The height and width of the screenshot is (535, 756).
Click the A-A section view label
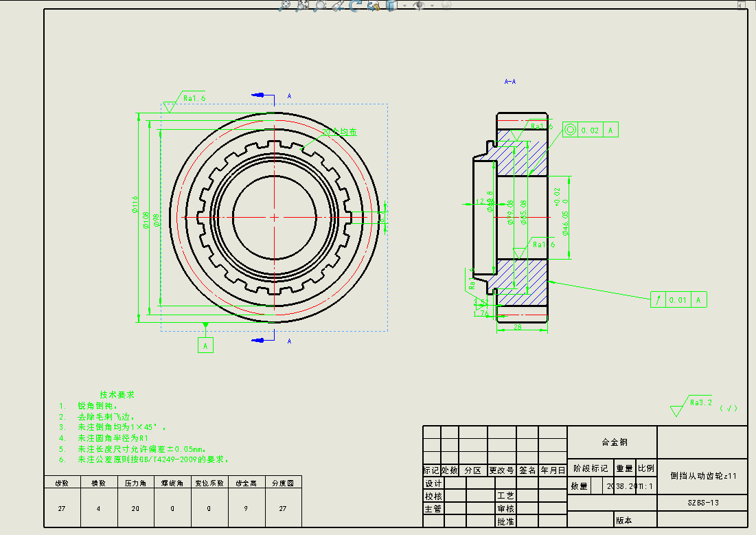510,82
